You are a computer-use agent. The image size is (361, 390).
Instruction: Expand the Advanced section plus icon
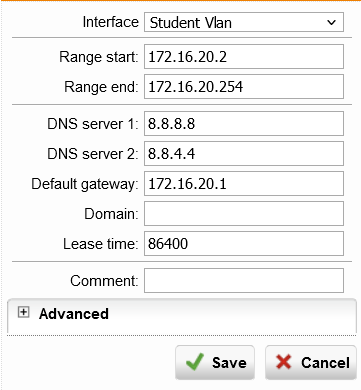23,312
